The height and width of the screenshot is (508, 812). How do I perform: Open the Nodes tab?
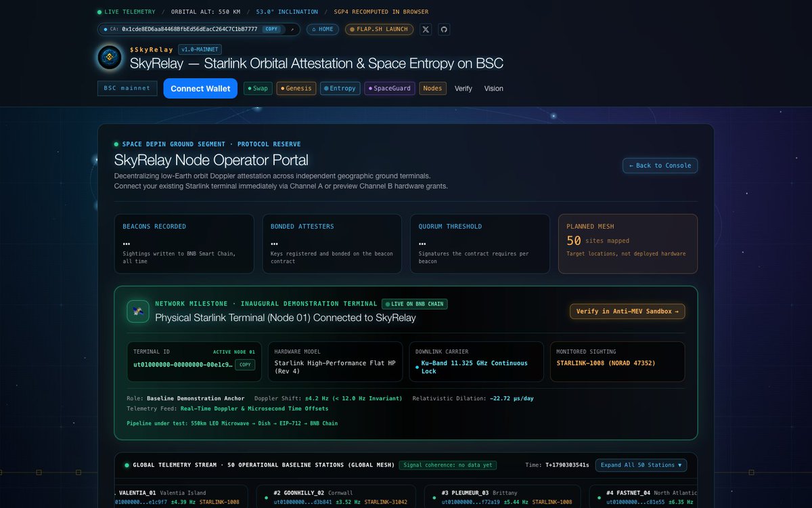click(432, 88)
